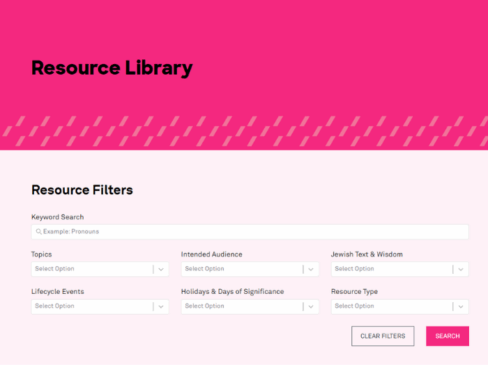The height and width of the screenshot is (365, 488).
Task: Click the chevron arrow in Intended Audience field
Action: click(311, 269)
